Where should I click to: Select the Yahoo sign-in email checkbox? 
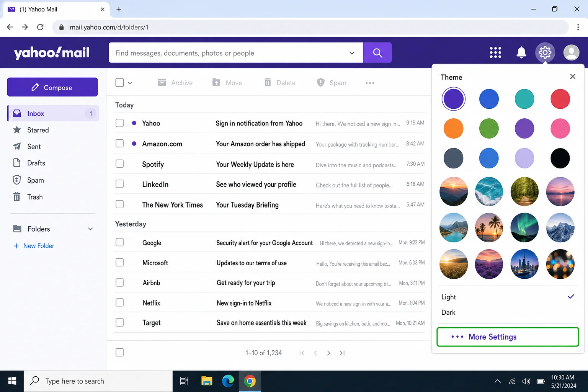point(120,123)
